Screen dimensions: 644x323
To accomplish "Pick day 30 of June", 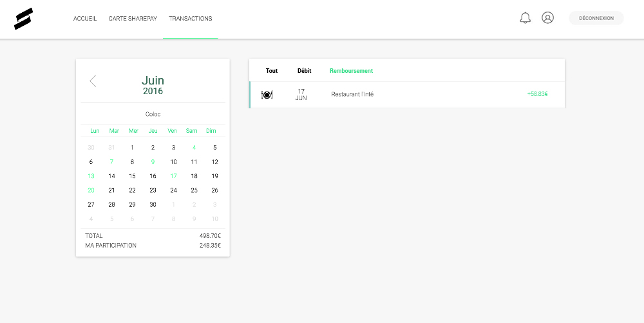I will [x=153, y=204].
